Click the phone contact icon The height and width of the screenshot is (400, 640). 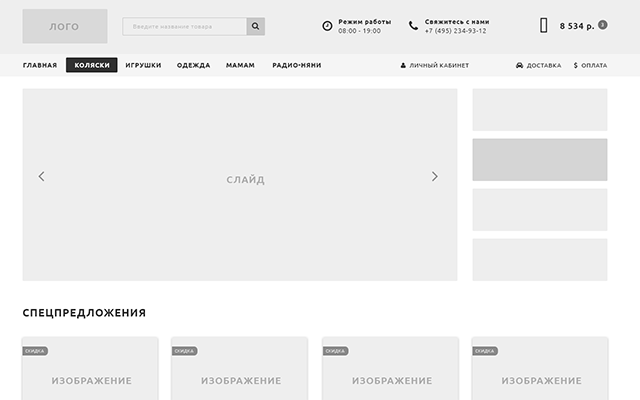413,26
